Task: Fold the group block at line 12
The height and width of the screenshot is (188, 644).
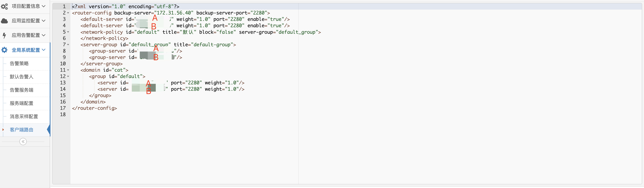Action: click(68, 77)
